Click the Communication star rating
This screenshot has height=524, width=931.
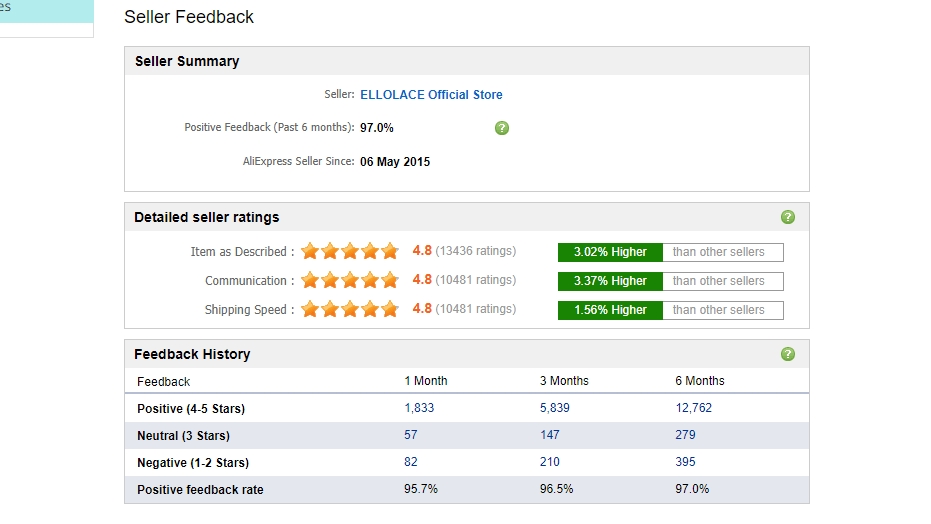point(350,281)
